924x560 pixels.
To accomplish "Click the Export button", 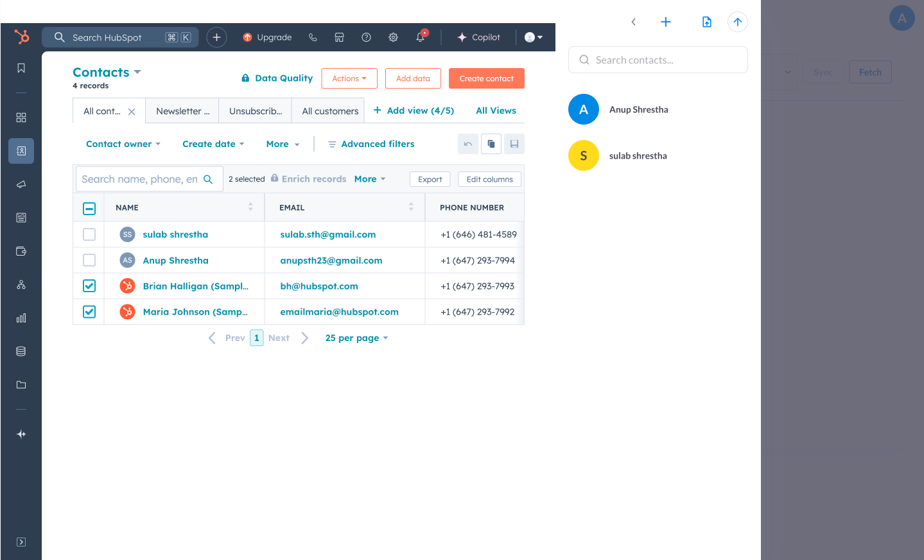I will [x=430, y=179].
